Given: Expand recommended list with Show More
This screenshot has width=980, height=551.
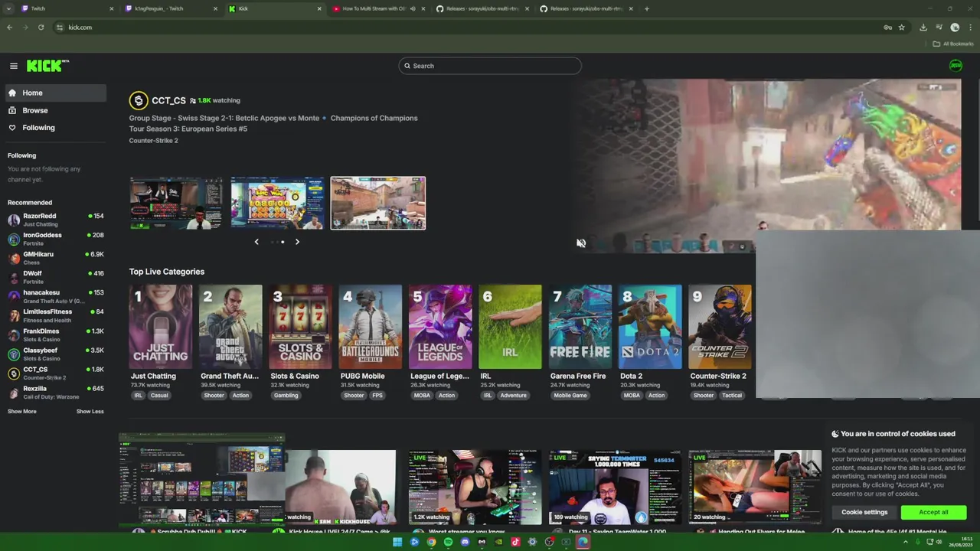Looking at the screenshot, I should coord(22,412).
